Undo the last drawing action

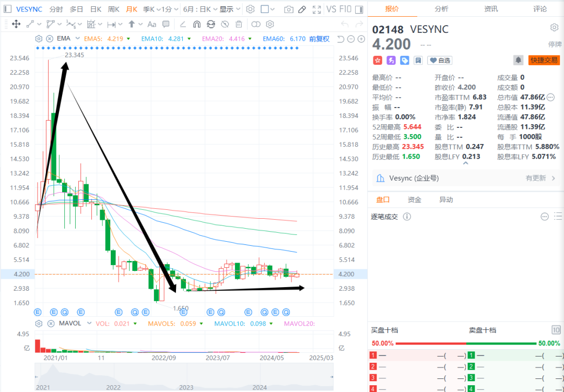(345, 25)
